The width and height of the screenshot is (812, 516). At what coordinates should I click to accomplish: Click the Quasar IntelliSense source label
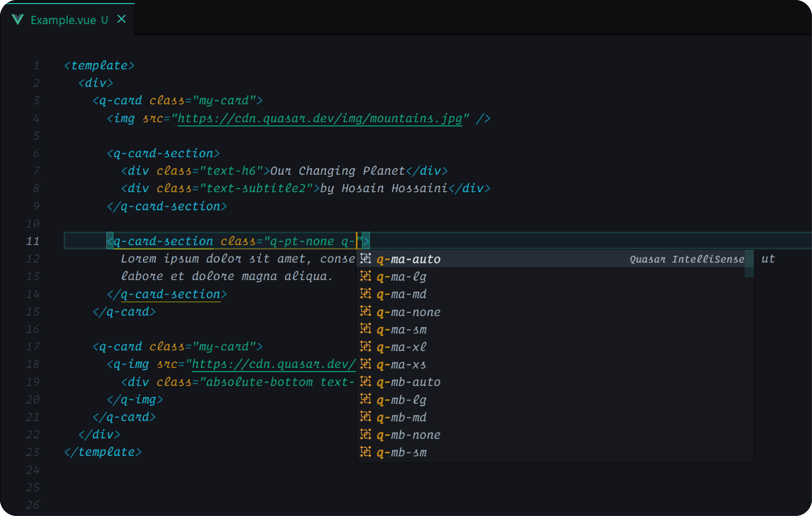point(687,259)
